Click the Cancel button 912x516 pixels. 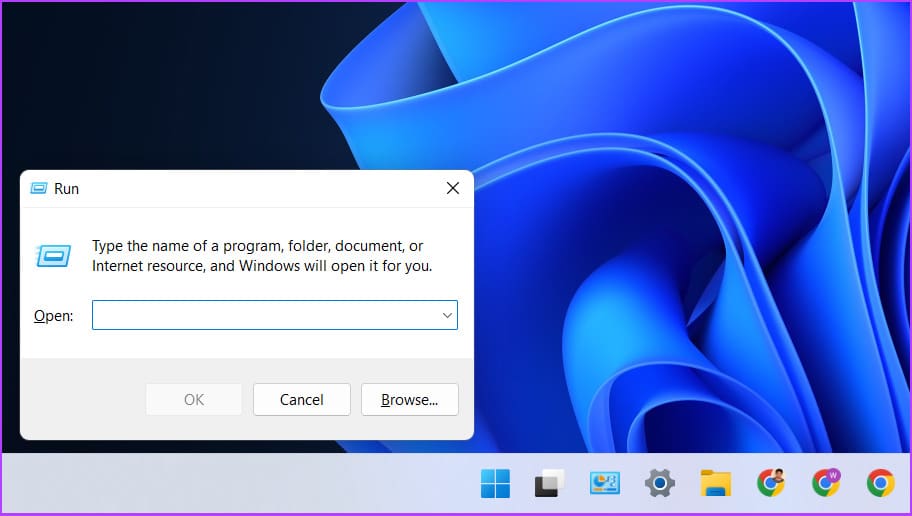point(301,399)
